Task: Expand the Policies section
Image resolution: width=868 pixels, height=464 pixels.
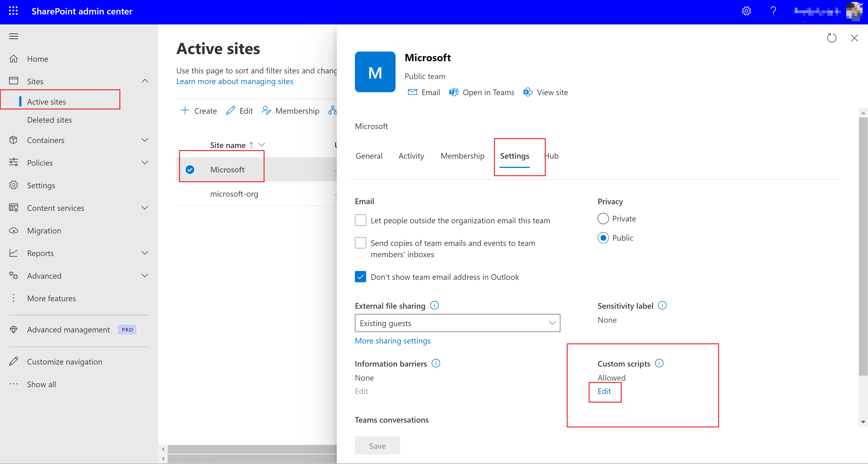Action: (x=145, y=163)
